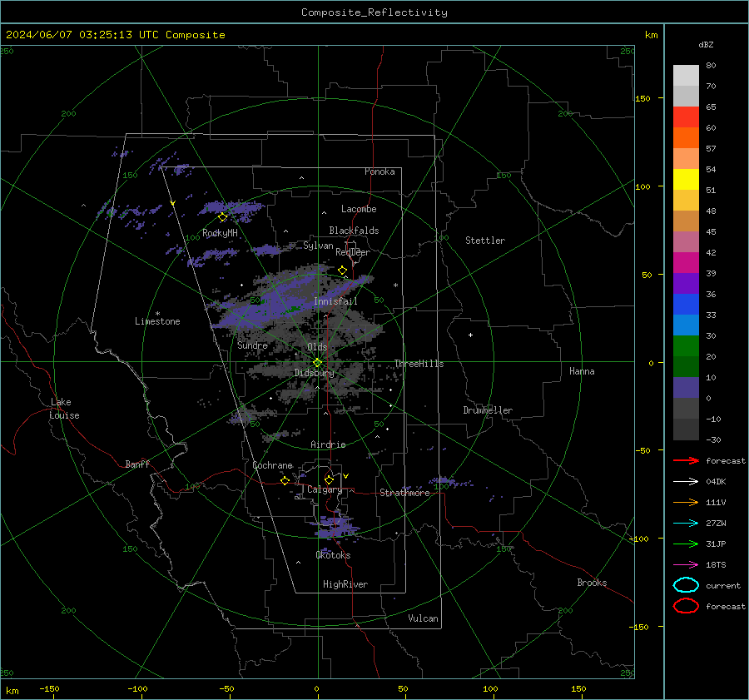Select the purple 36–39 dBZ swatch
749x700 pixels.
pyautogui.click(x=686, y=284)
